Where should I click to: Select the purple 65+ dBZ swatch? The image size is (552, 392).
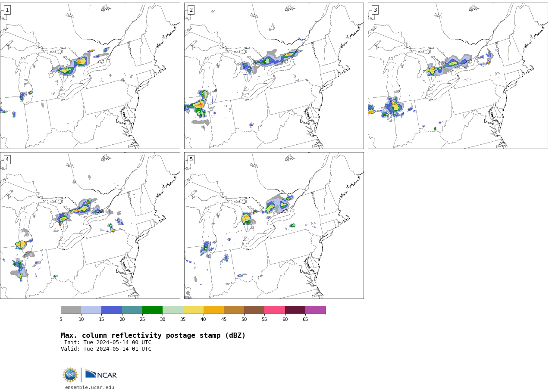tap(315, 310)
